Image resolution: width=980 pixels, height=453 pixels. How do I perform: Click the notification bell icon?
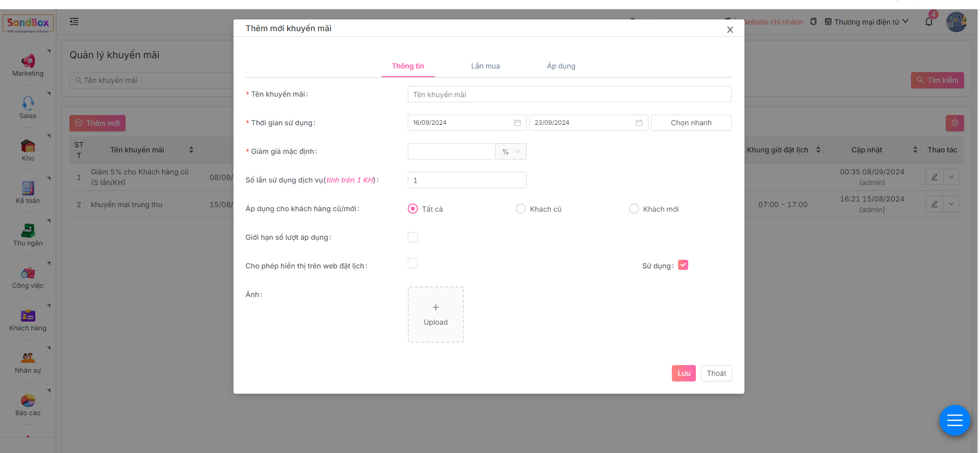929,22
